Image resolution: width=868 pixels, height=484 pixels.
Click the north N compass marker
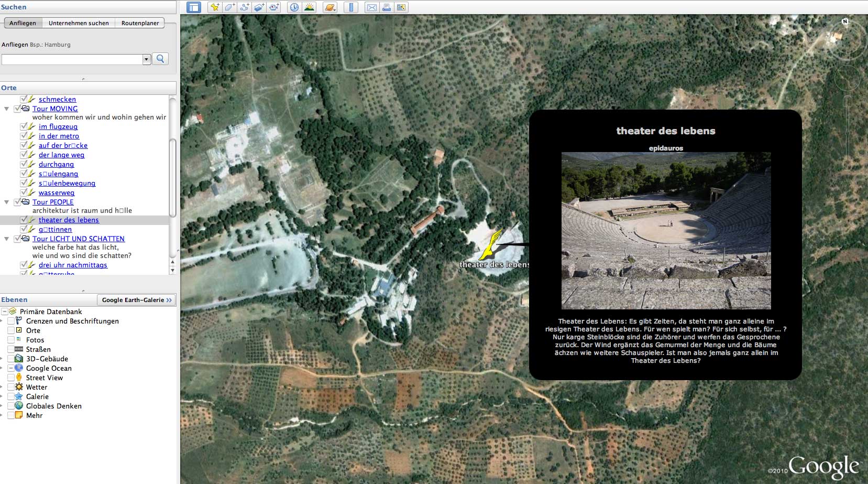[x=844, y=21]
